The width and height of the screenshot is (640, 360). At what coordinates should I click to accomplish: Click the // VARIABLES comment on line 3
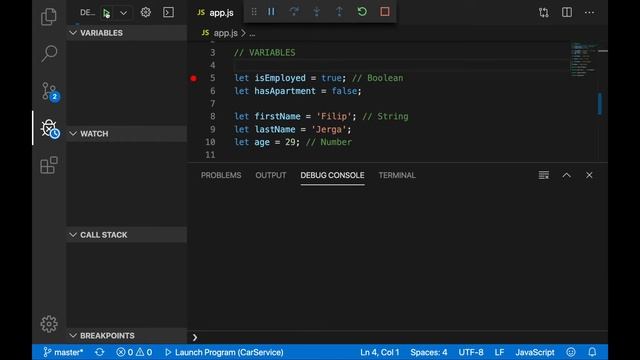coord(264,53)
